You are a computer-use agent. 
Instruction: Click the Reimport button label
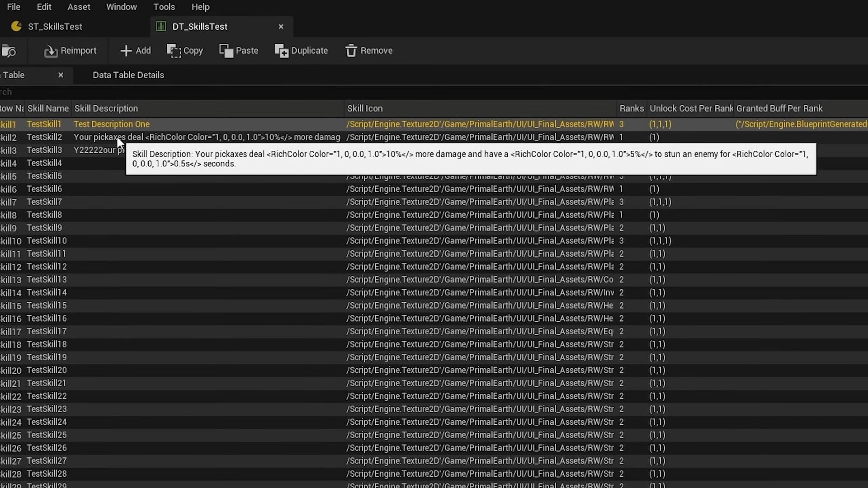(79, 51)
